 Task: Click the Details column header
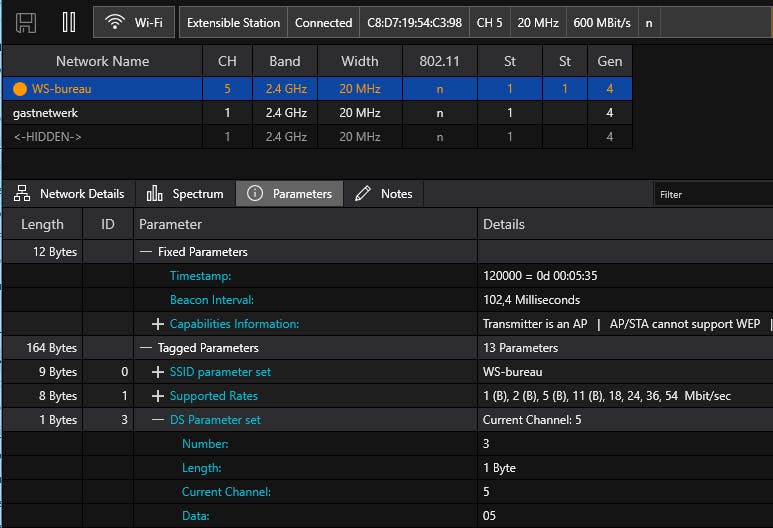point(625,224)
